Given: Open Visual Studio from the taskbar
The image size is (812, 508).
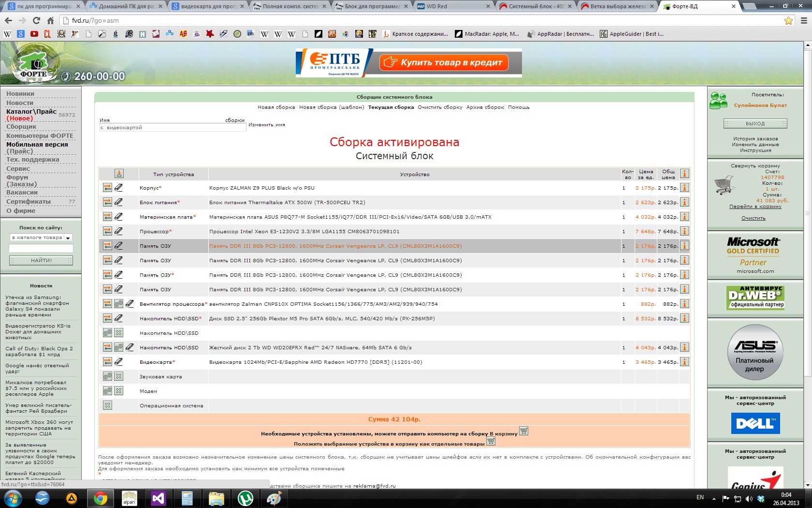Looking at the screenshot, I should tap(159, 498).
